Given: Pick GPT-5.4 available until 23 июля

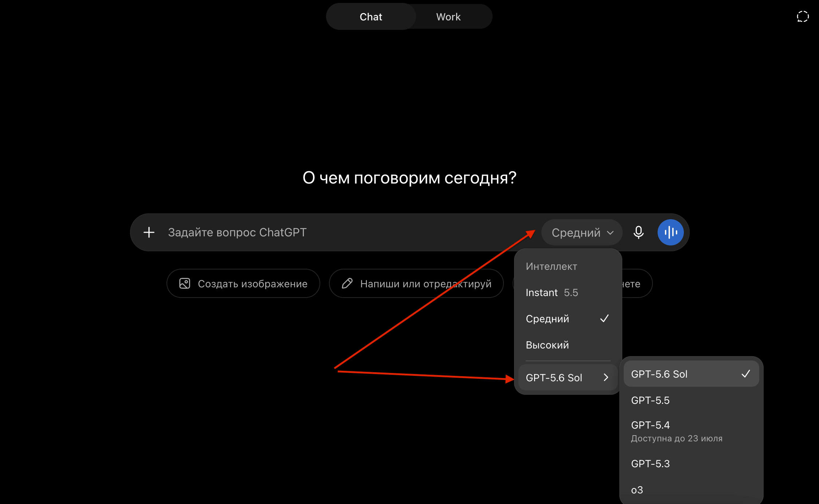Looking at the screenshot, I should tap(691, 431).
